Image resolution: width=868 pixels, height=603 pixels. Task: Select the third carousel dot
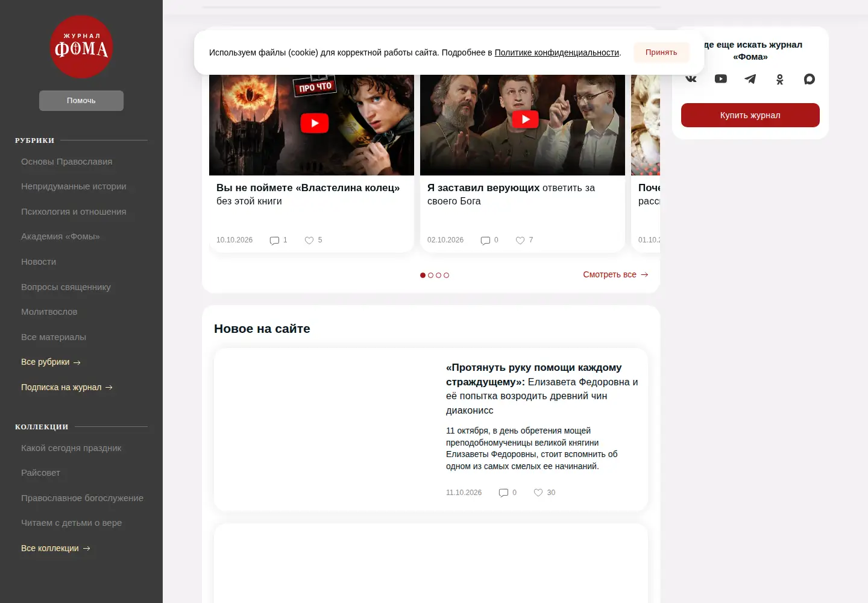[x=439, y=275]
